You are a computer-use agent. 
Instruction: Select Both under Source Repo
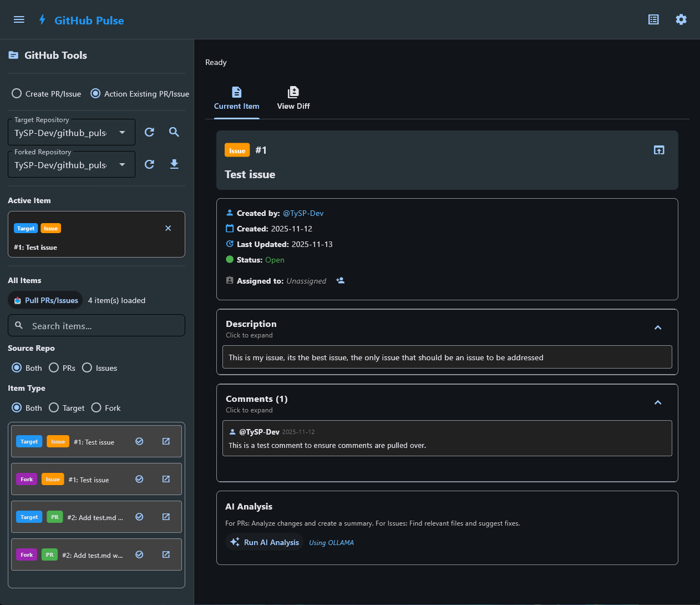coord(27,368)
